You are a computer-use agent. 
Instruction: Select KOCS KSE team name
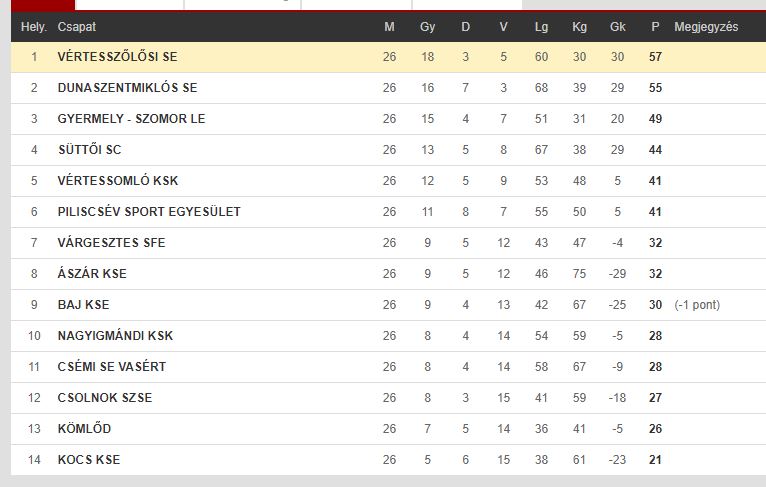pos(89,460)
